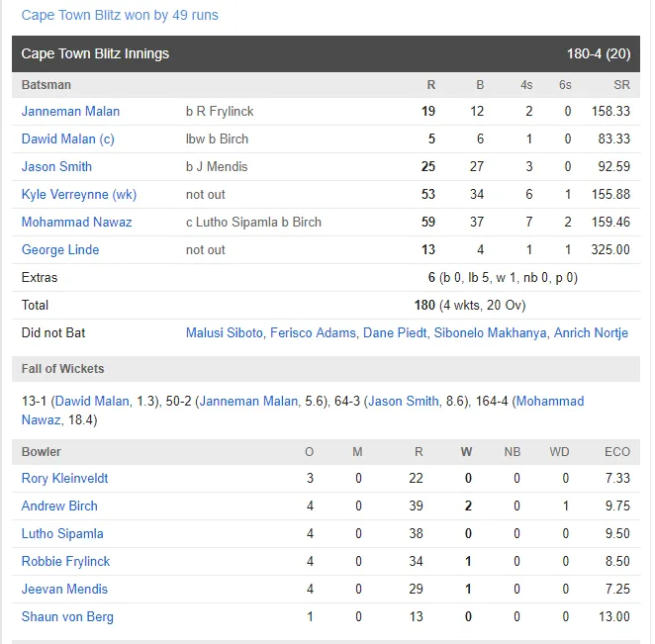
Task: Open Shaun von Berg's profile
Action: pyautogui.click(x=67, y=617)
